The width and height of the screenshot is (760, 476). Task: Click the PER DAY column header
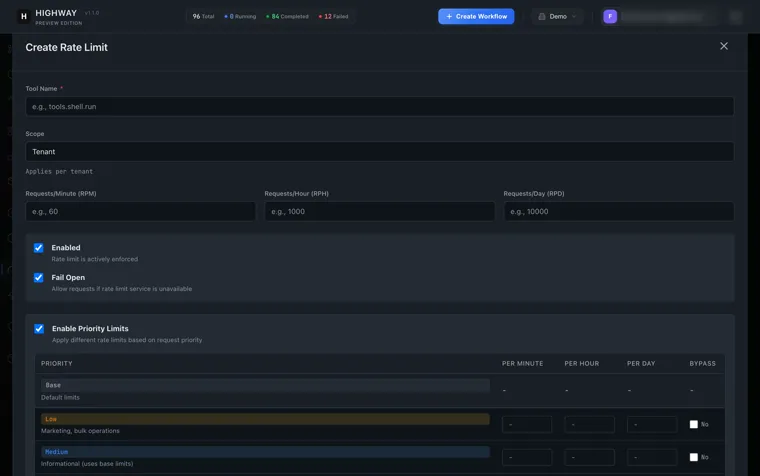pyautogui.click(x=641, y=364)
